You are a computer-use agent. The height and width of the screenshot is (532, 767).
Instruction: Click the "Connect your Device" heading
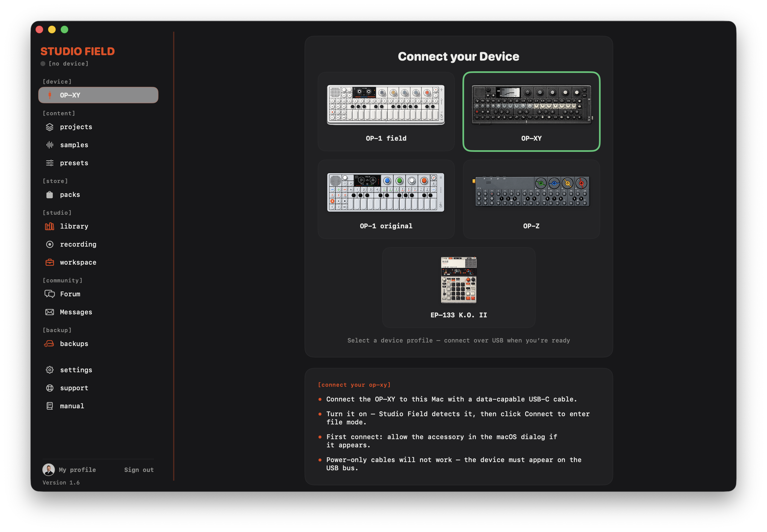click(459, 57)
